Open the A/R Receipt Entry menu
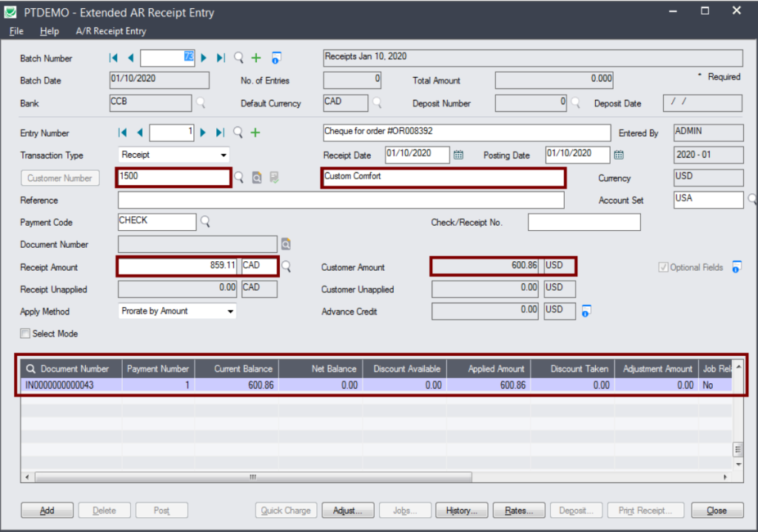This screenshot has height=532, width=758. click(111, 31)
